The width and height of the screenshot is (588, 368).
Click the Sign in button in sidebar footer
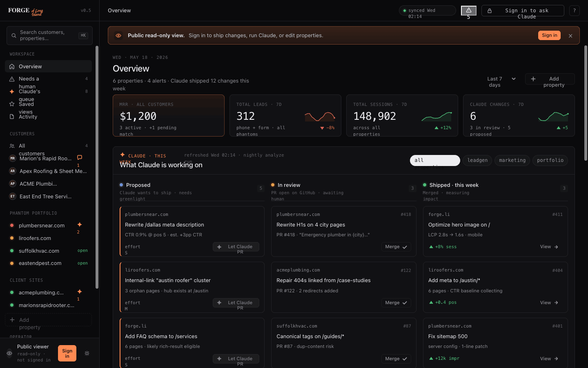click(67, 353)
